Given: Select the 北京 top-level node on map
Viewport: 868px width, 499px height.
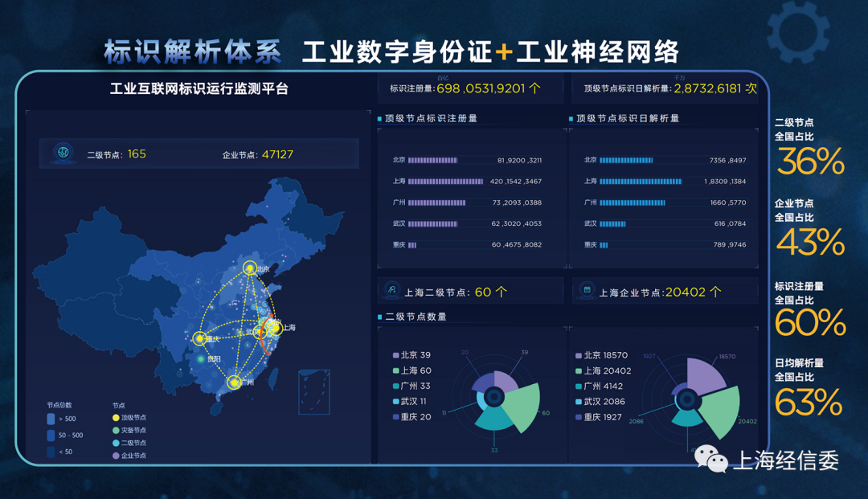Looking at the screenshot, I should pyautogui.click(x=251, y=269).
